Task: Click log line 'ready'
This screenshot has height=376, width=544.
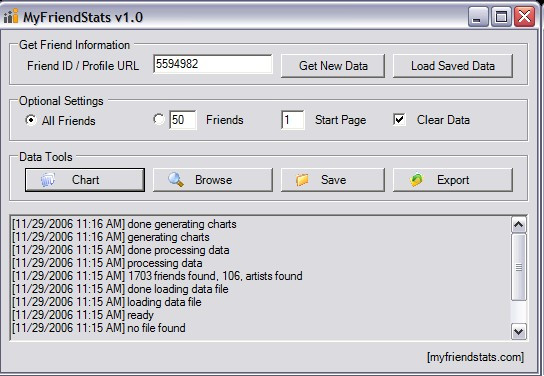Action: point(83,315)
